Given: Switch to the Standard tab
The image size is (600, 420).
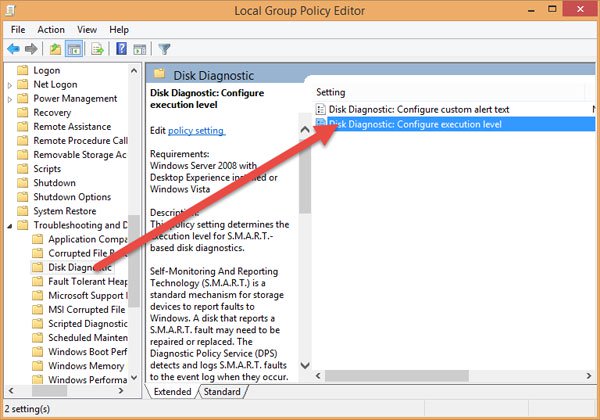Looking at the screenshot, I should pos(222,392).
